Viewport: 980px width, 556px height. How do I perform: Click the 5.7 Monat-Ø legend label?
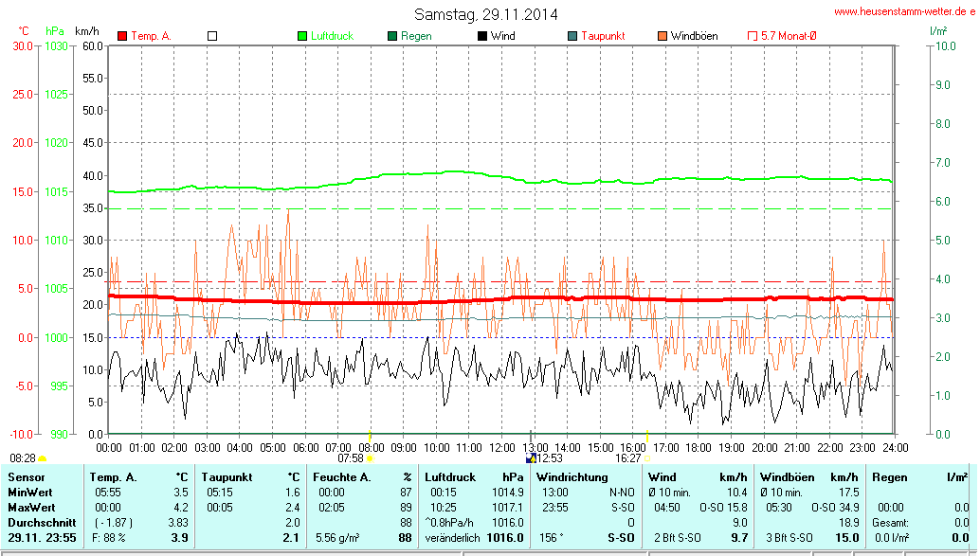tap(789, 36)
